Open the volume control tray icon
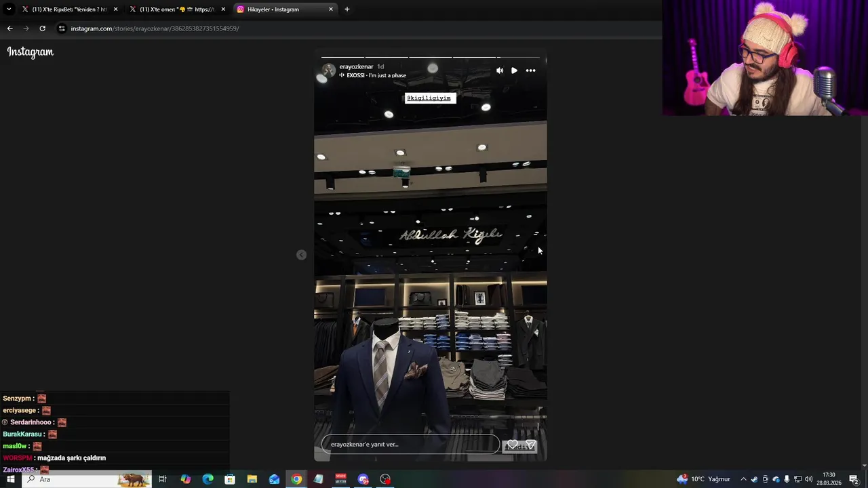 coord(808,479)
